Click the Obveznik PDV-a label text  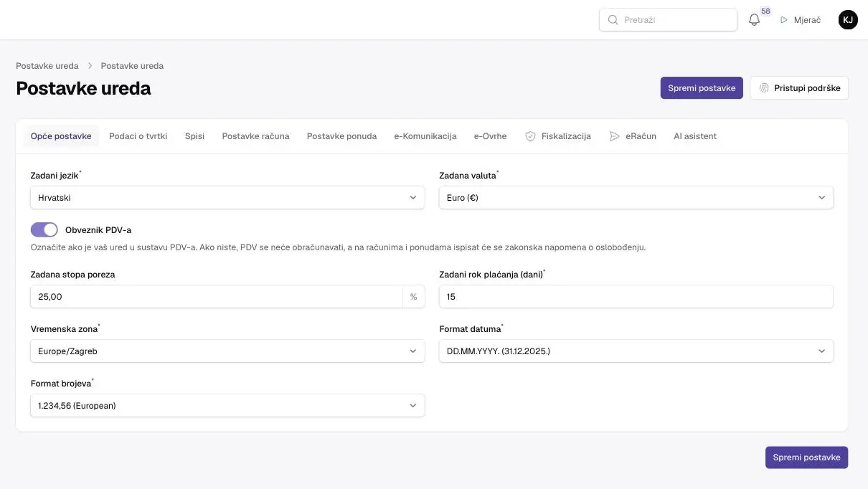98,230
